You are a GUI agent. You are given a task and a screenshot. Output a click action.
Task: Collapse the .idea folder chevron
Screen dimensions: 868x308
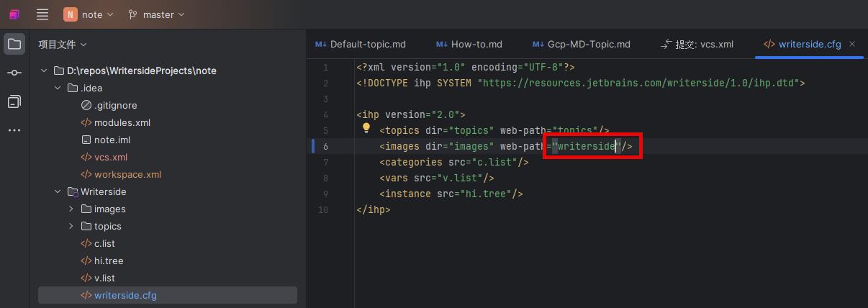point(58,88)
